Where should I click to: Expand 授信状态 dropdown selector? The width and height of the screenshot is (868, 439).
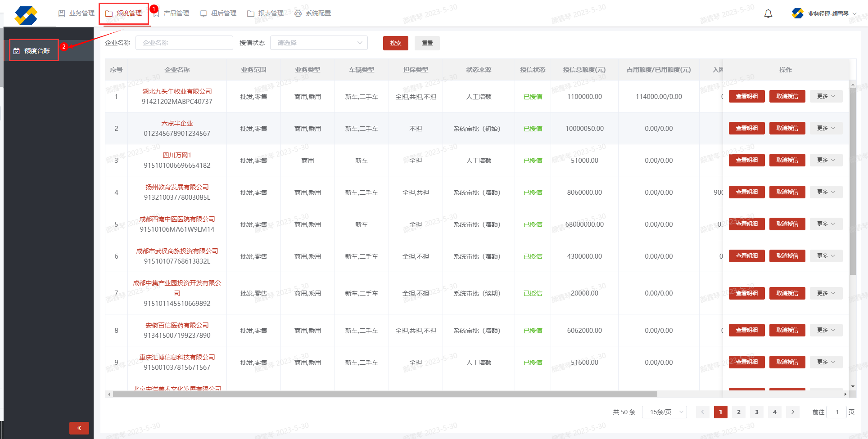click(x=319, y=43)
